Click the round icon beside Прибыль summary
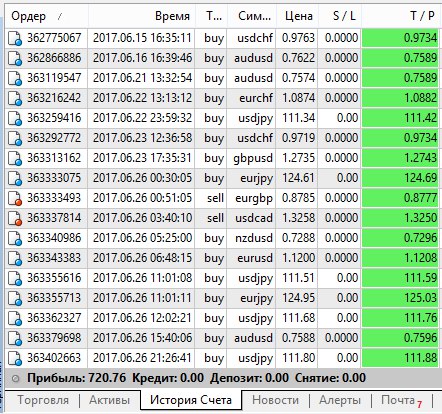 16,378
